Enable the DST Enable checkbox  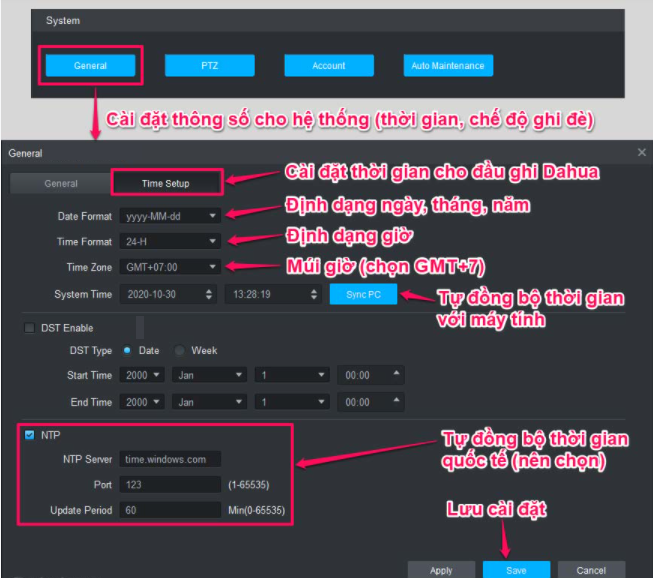tap(29, 328)
